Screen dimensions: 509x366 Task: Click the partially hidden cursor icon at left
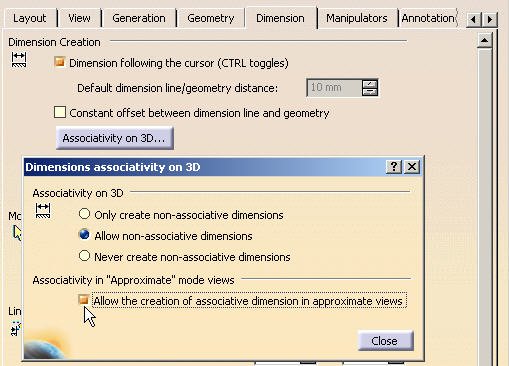(x=17, y=233)
